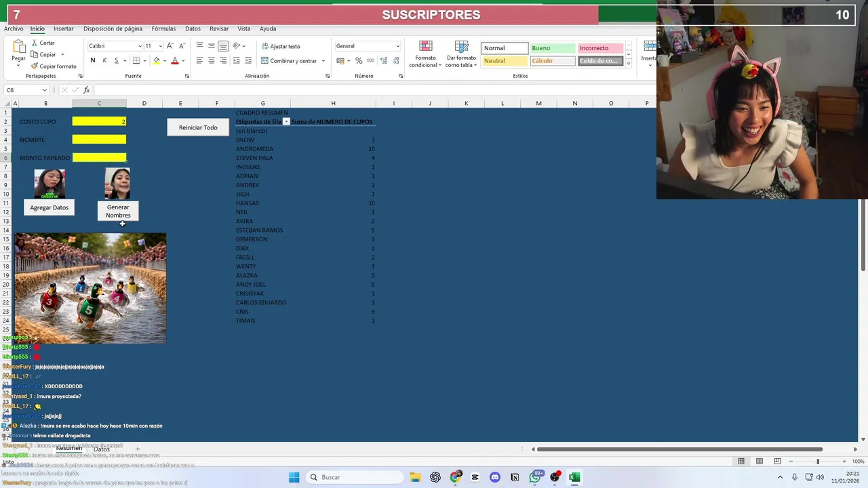
Task: Align text right in the cell
Action: 223,60
